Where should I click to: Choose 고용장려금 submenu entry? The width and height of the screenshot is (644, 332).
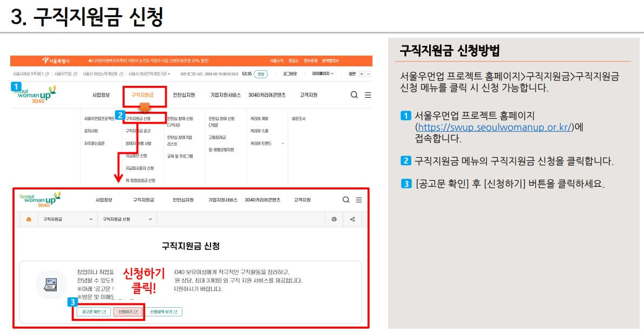click(x=217, y=137)
